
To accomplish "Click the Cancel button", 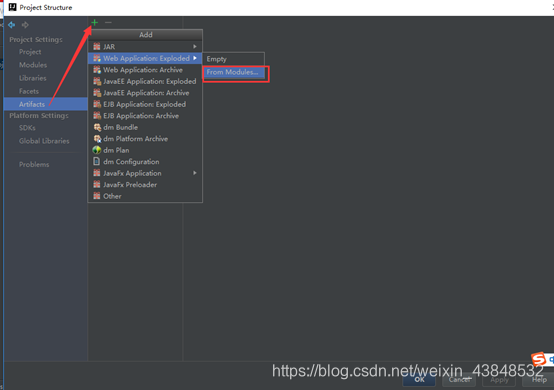I will [x=459, y=380].
